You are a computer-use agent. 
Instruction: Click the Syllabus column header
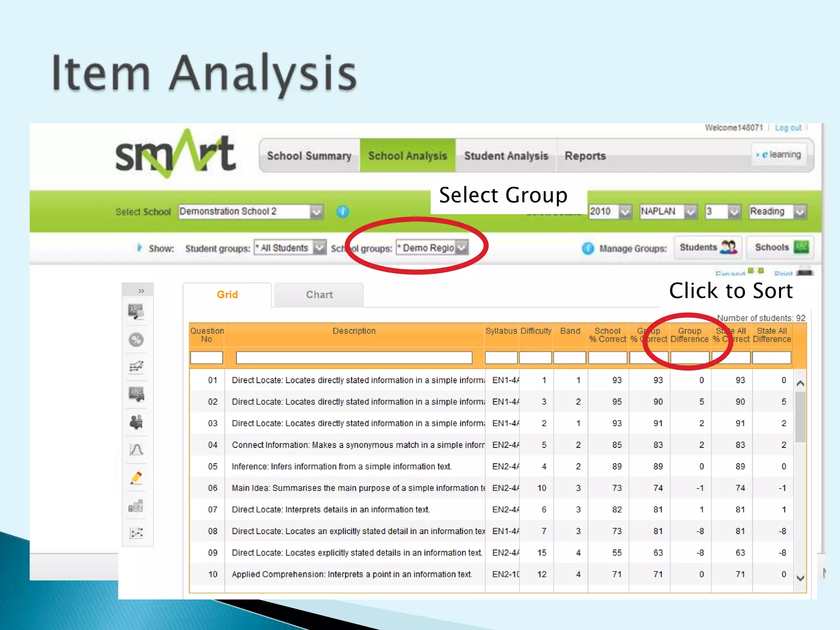[501, 331]
